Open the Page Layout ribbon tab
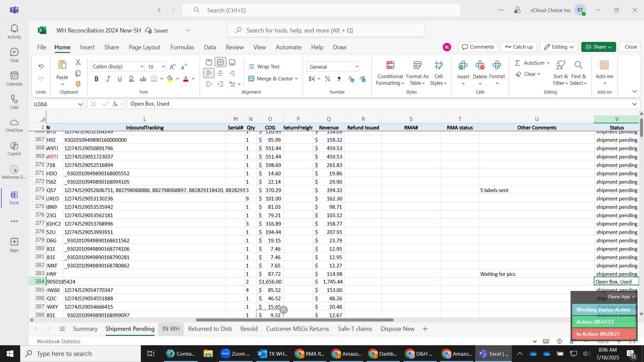This screenshot has width=644, height=362. (x=145, y=47)
